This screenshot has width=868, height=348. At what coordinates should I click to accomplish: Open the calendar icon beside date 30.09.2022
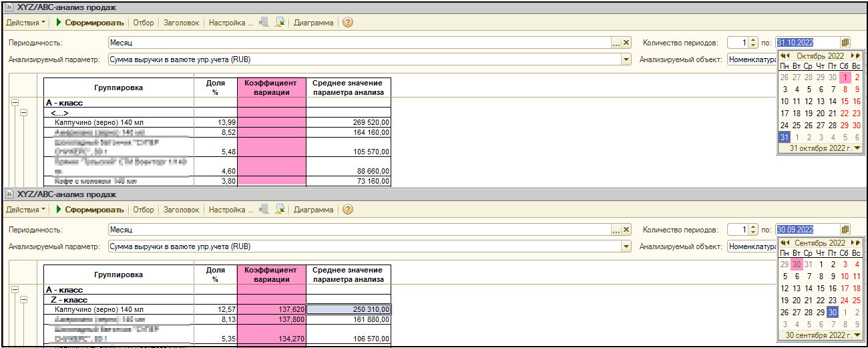pos(845,230)
